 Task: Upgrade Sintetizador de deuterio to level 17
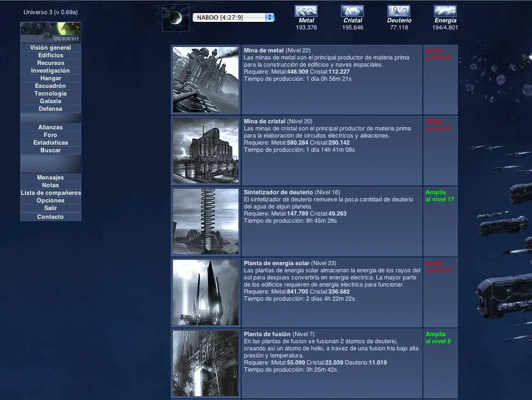(x=439, y=196)
